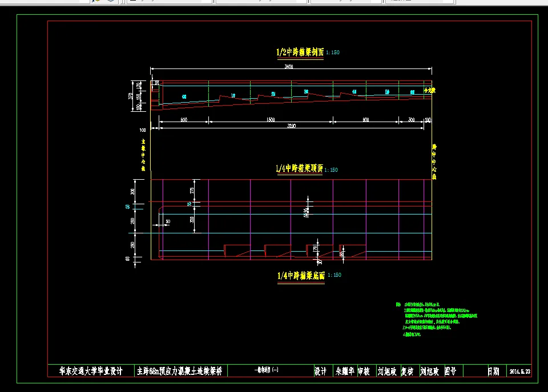The height and width of the screenshot is (392, 548).
Task: Select the name 刘旭政 beside 复核
Action: click(429, 371)
